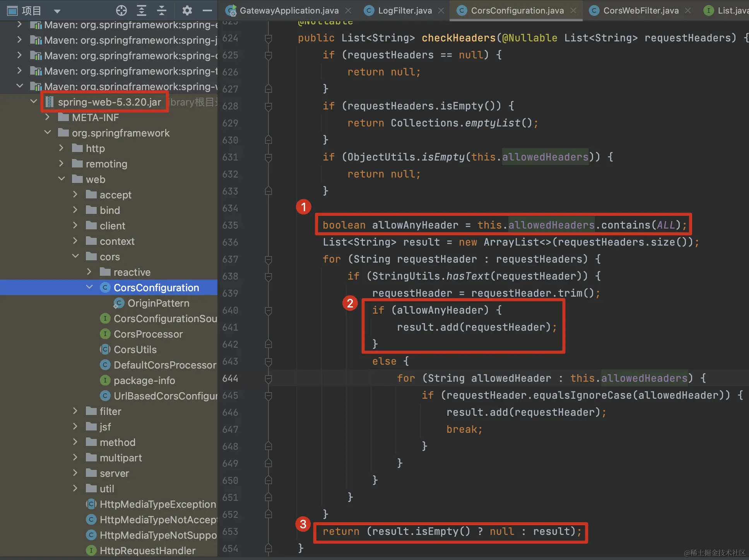Open HttpRequestHandler interface

pos(147,550)
